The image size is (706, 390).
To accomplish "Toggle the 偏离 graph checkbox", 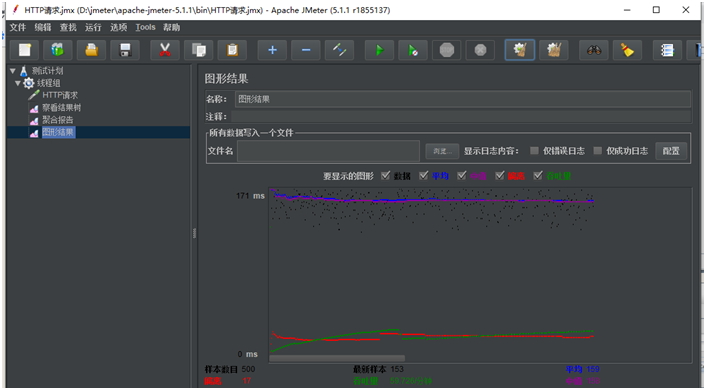I will 500,176.
